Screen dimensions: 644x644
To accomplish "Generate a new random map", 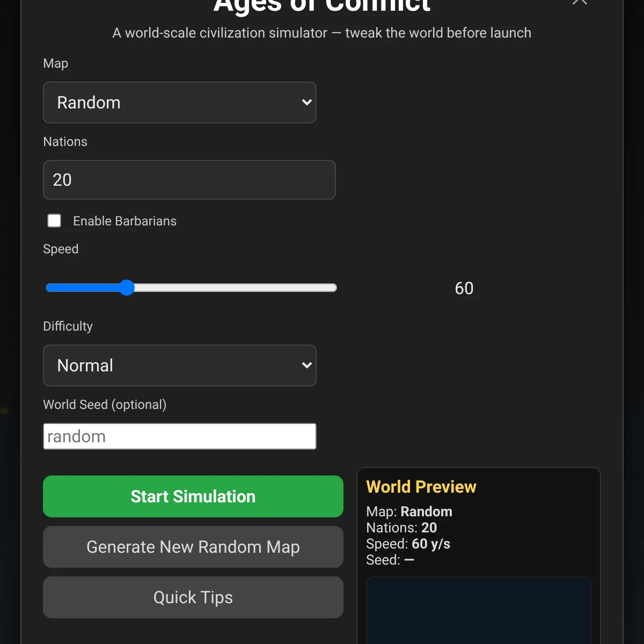I will (x=193, y=547).
